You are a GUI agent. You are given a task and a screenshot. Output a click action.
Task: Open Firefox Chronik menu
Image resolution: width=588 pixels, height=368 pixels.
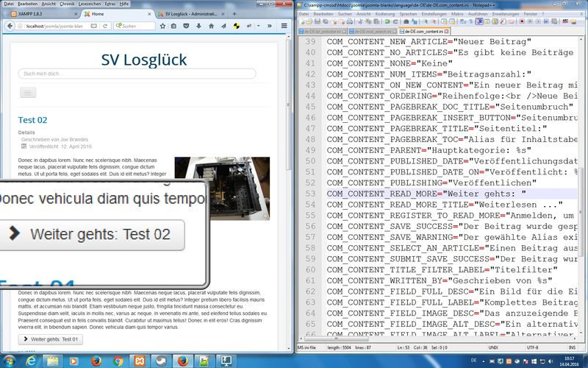click(67, 4)
